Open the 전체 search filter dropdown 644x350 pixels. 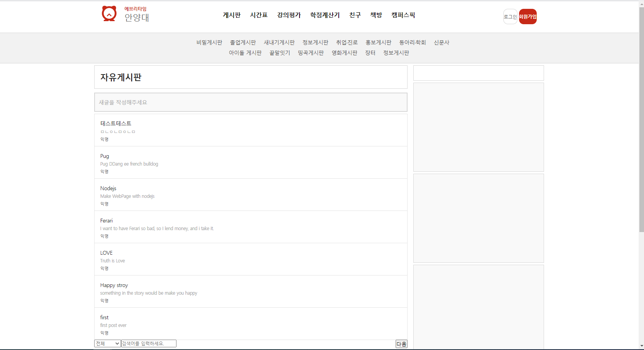pos(107,343)
